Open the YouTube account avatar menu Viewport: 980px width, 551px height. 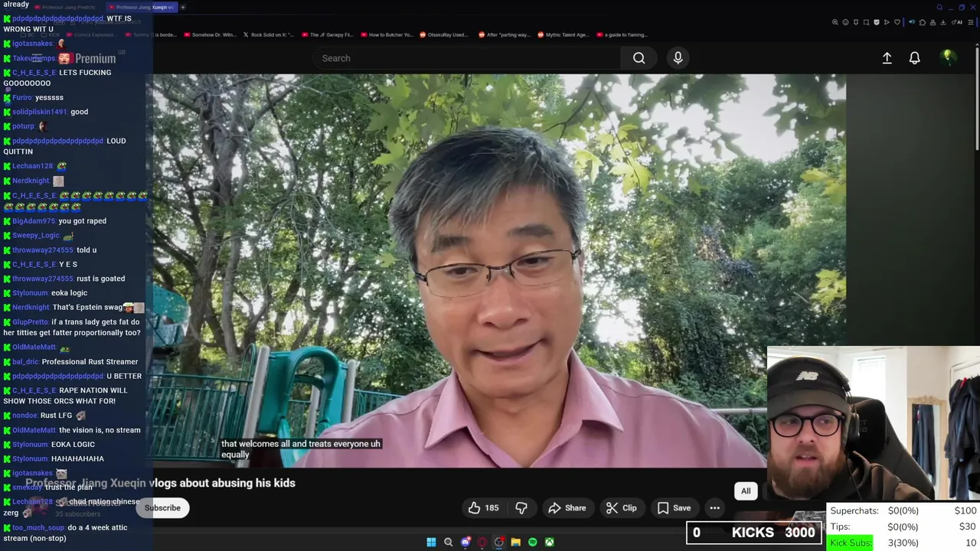coord(947,57)
